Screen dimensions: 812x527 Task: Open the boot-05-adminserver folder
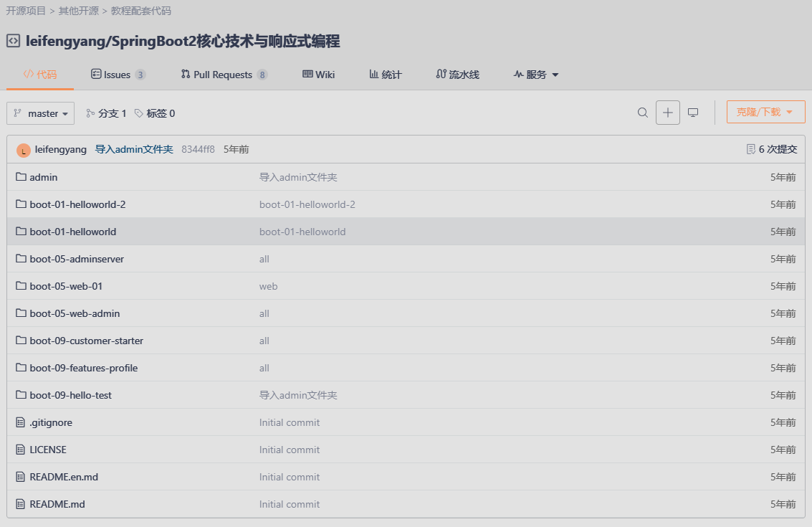point(77,259)
